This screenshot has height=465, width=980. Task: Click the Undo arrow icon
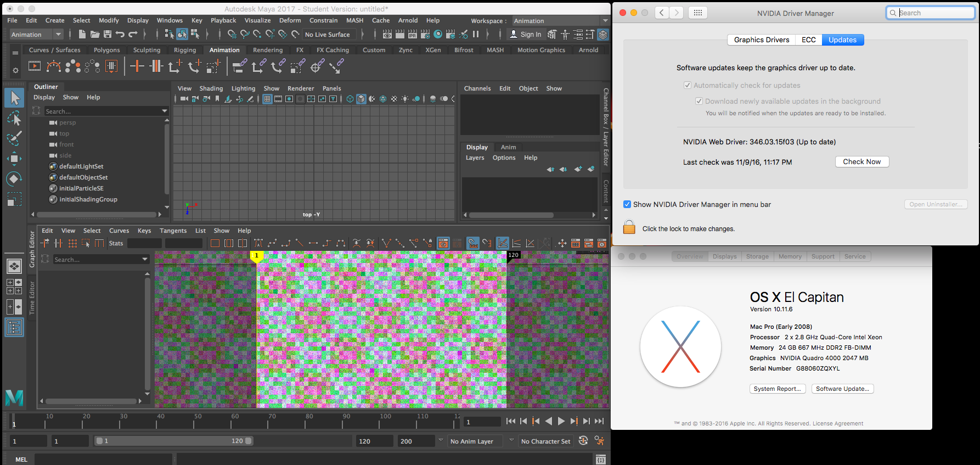[x=120, y=35]
